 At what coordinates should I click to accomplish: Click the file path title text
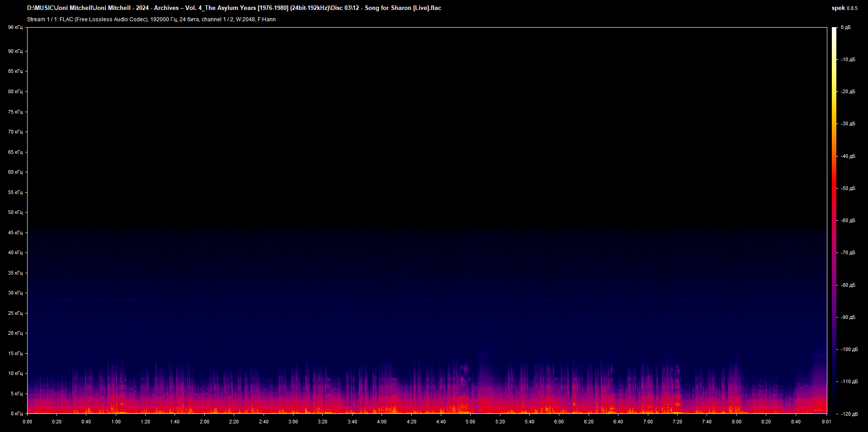coord(234,8)
